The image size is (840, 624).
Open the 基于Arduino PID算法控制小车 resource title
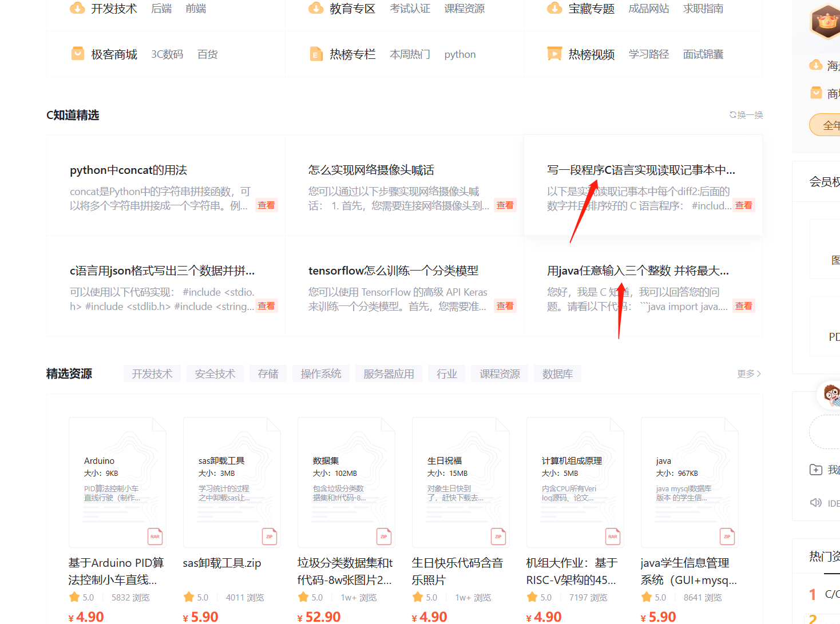point(117,571)
